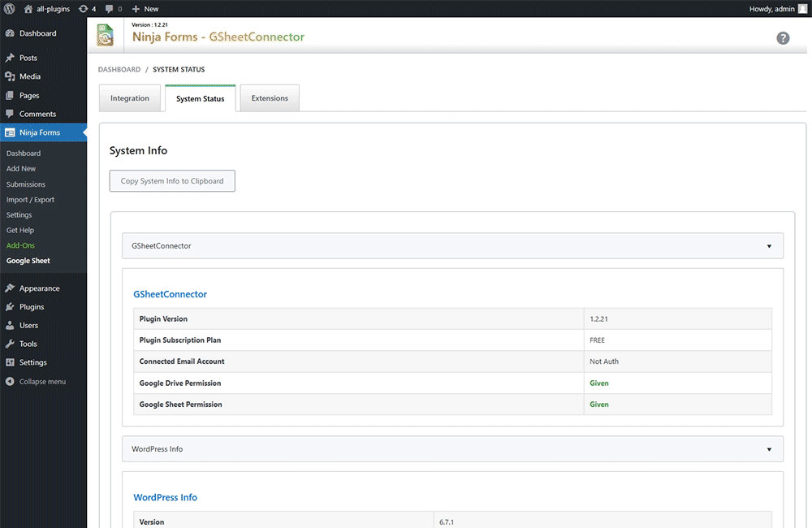Click the plus icon next to New
Screen dimensions: 812x528
pyautogui.click(x=136, y=9)
